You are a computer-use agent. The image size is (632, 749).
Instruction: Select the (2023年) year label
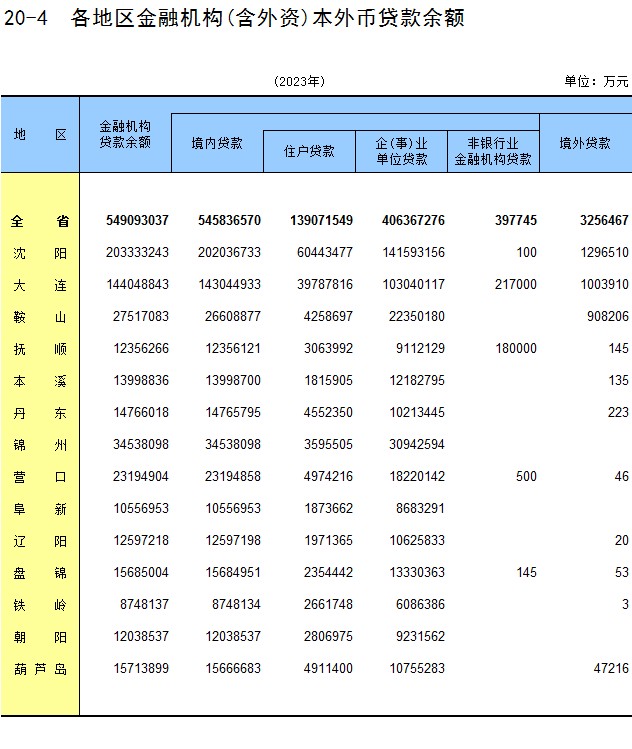(x=300, y=81)
